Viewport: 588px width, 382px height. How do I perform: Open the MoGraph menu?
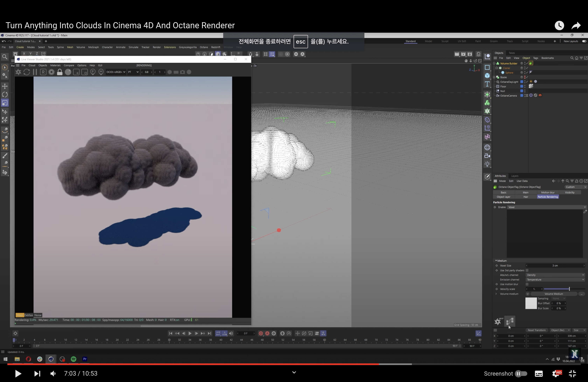tap(93, 47)
